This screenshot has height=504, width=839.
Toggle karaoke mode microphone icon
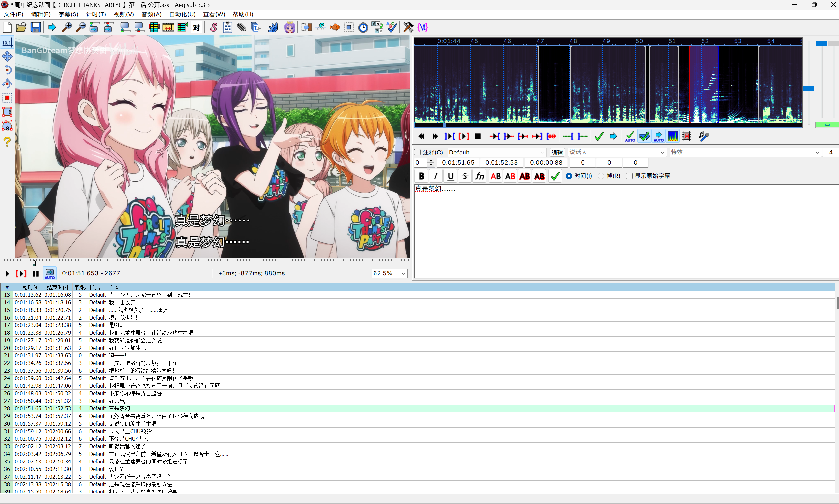[704, 136]
